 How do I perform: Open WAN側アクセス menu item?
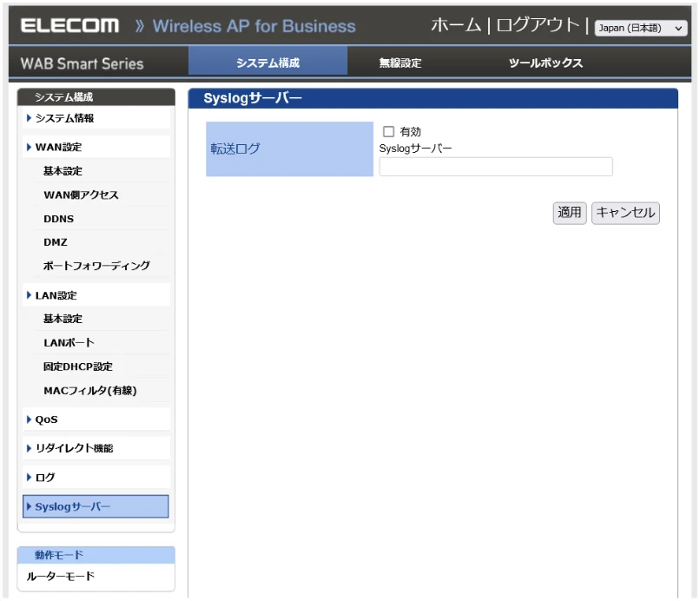click(81, 195)
